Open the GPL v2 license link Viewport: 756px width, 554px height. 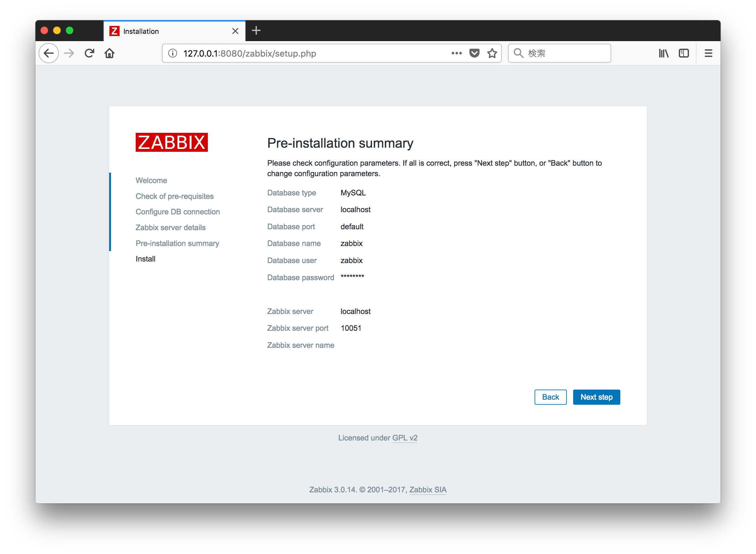[405, 438]
